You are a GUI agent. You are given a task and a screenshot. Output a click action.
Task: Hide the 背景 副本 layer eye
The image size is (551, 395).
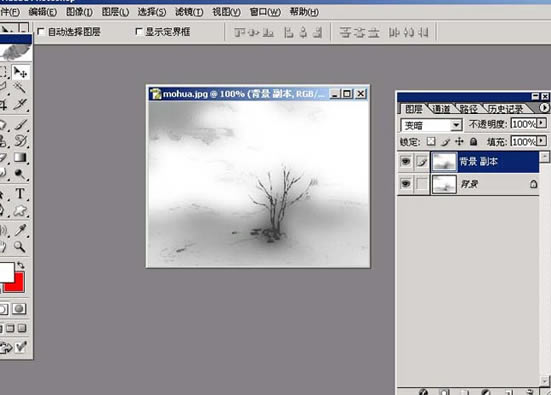[x=406, y=162]
